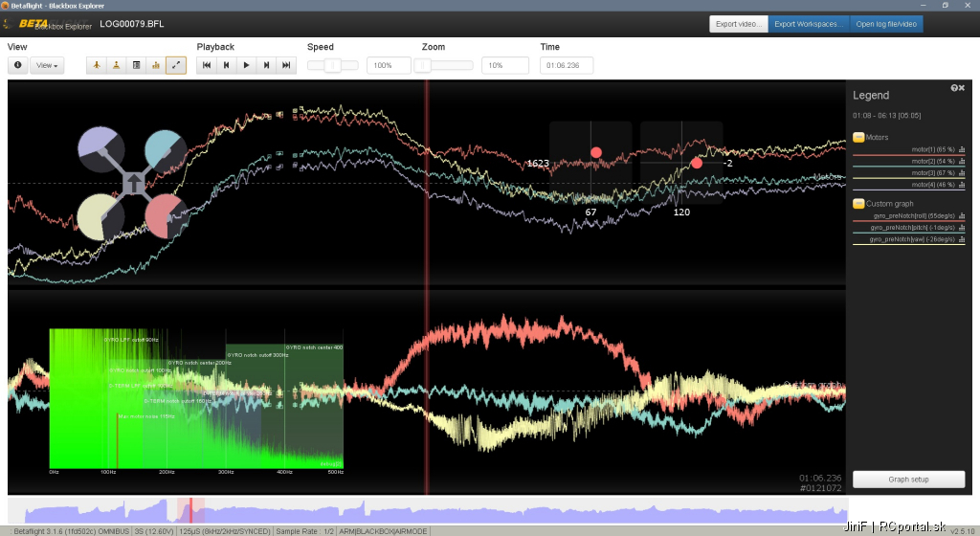Click the left throttle/yaw stick indicator
Screen dimensions: 980x536
(590, 163)
